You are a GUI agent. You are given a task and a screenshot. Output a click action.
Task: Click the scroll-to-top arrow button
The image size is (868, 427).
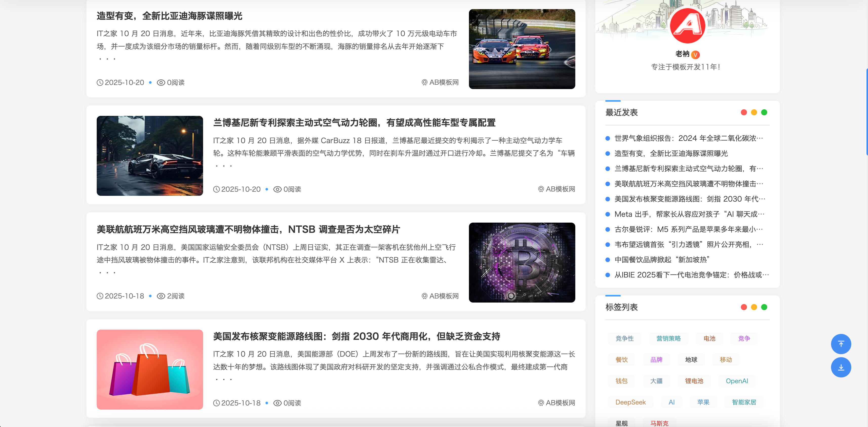(841, 344)
